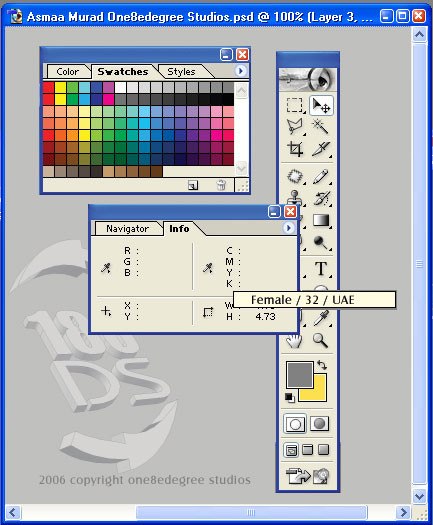Close the Swatches panel
The width and height of the screenshot is (433, 525).
pyautogui.click(x=242, y=54)
